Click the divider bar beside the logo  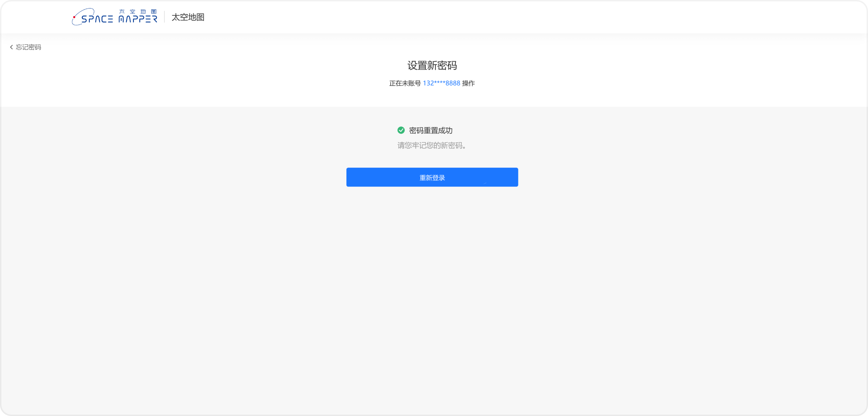point(164,17)
